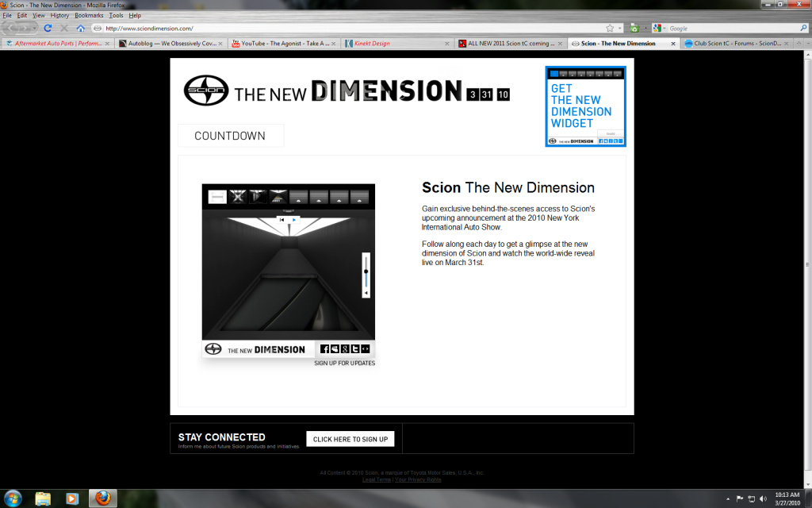Mute using the widget speaker icon

366,294
